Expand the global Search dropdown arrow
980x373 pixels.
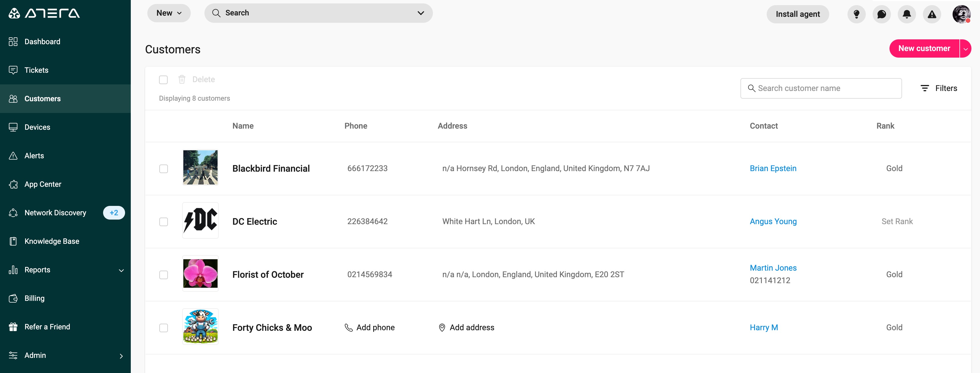pyautogui.click(x=420, y=13)
